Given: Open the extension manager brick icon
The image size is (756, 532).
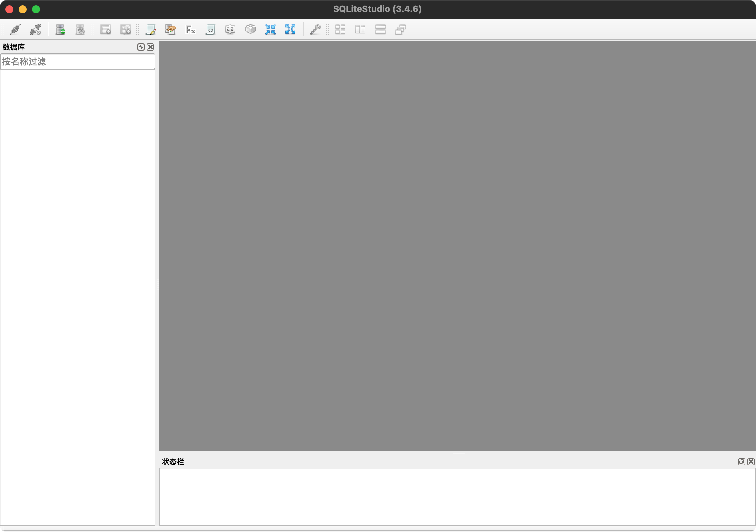Looking at the screenshot, I should pos(250,30).
